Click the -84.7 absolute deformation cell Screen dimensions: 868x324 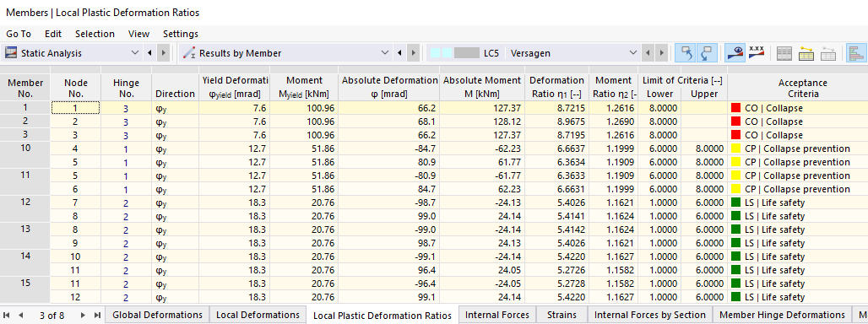[388, 148]
